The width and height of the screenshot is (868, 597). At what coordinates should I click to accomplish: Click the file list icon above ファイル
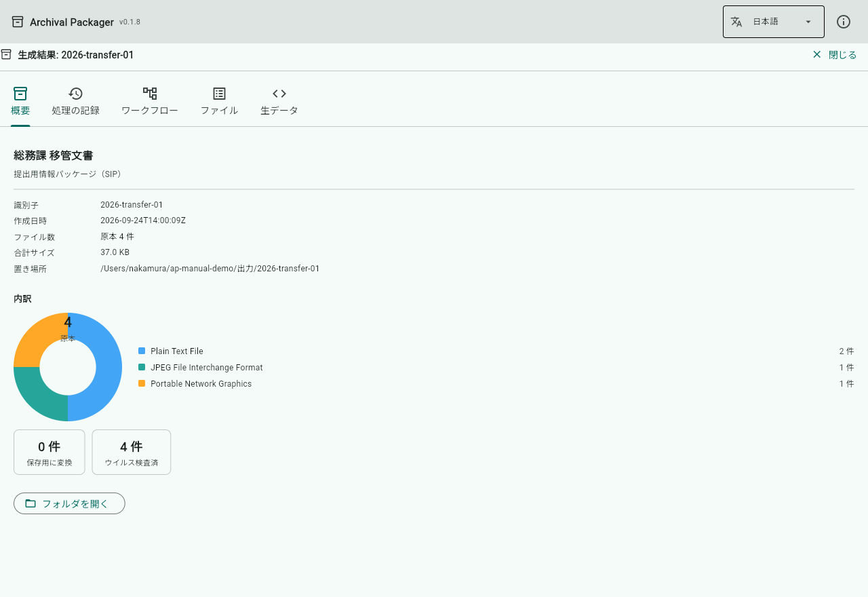point(219,94)
